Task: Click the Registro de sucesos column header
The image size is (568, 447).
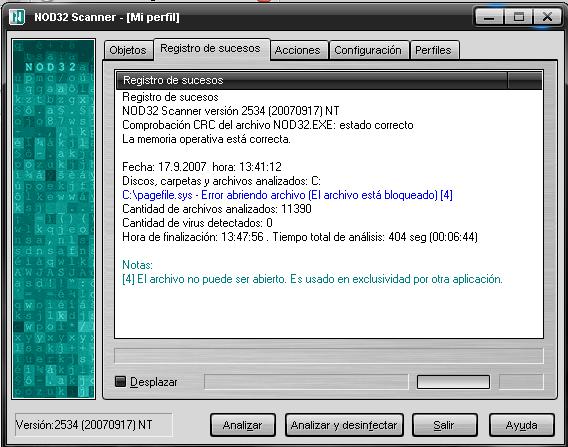Action: pyautogui.click(x=312, y=80)
